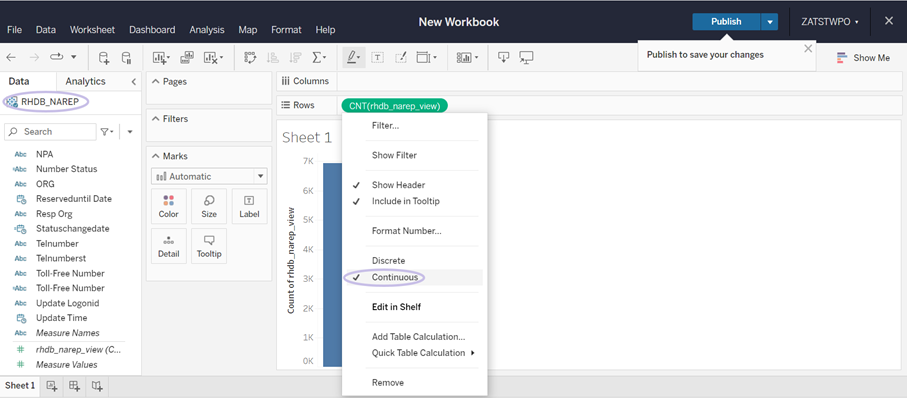
Task: Collapse the Marks card
Action: click(x=155, y=156)
